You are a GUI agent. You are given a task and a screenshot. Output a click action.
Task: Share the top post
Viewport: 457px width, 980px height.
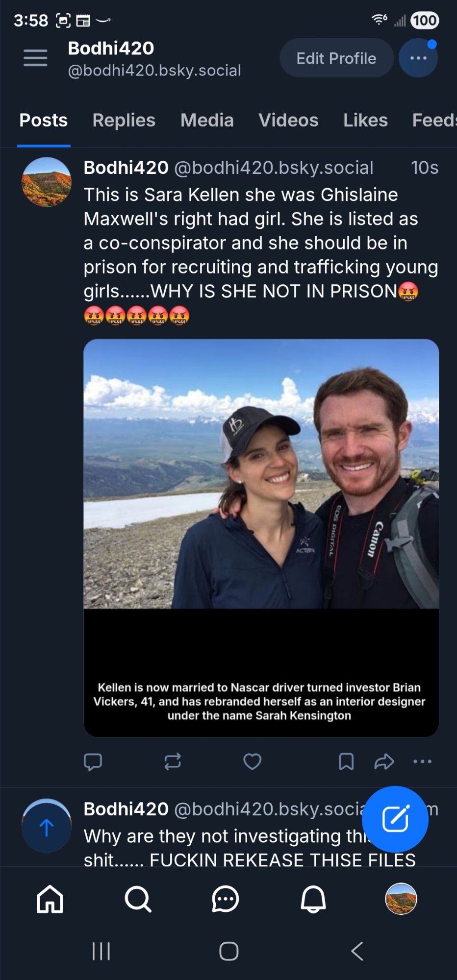coord(384,761)
